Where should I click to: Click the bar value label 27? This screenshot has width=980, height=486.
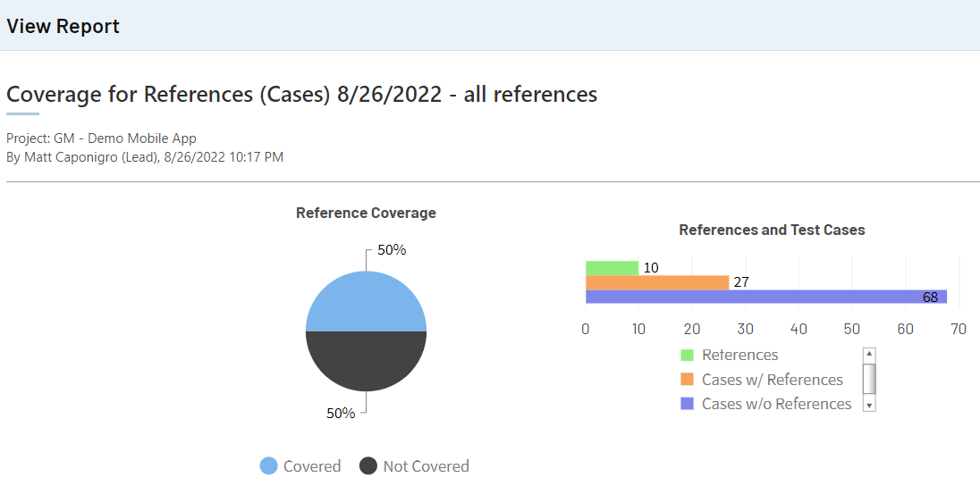(741, 282)
